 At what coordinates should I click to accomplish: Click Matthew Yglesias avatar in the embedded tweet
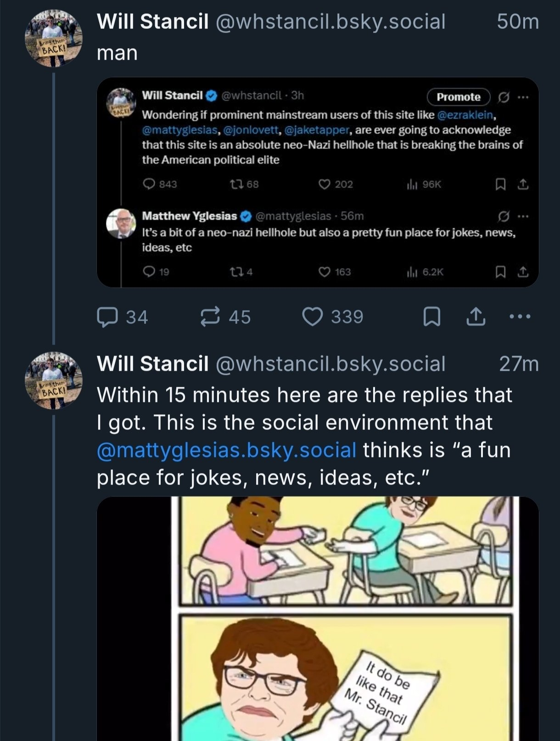(121, 223)
